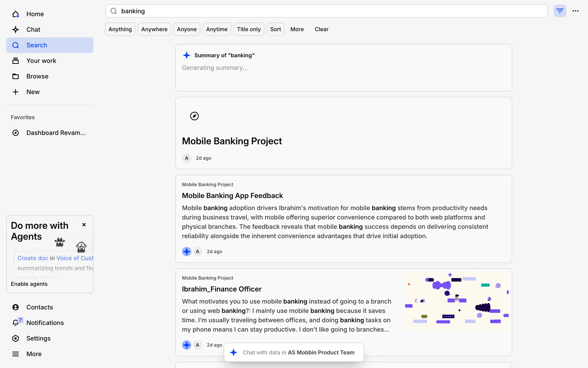Click Clear to reset search filters
The image size is (588, 368).
click(321, 29)
